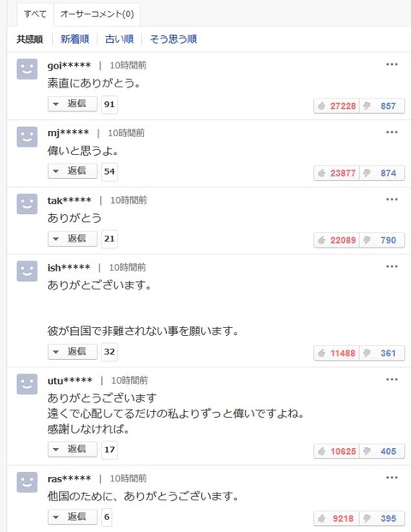Image resolution: width=411 pixels, height=532 pixels.
Task: Like the tak***** comment with 22089 likes
Action: 337,240
